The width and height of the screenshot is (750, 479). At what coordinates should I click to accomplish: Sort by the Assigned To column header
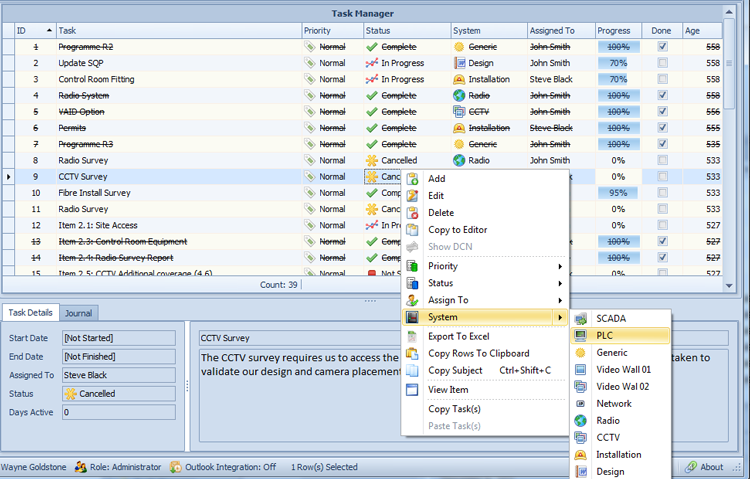click(561, 31)
